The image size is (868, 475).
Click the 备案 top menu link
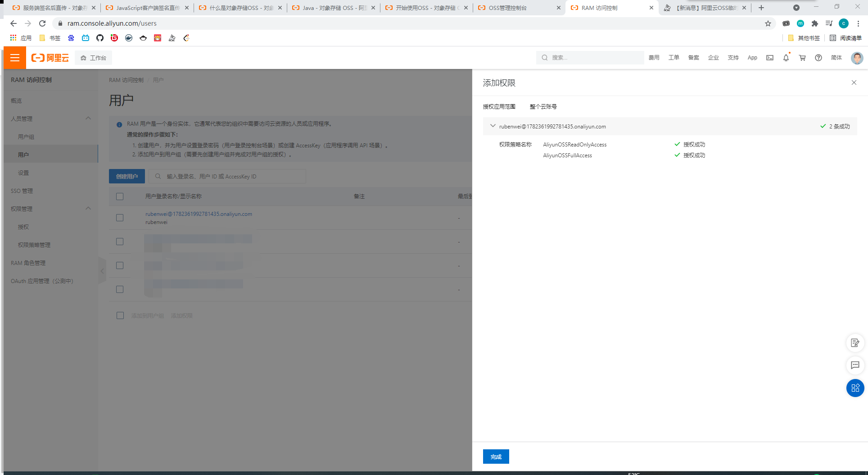(x=693, y=58)
